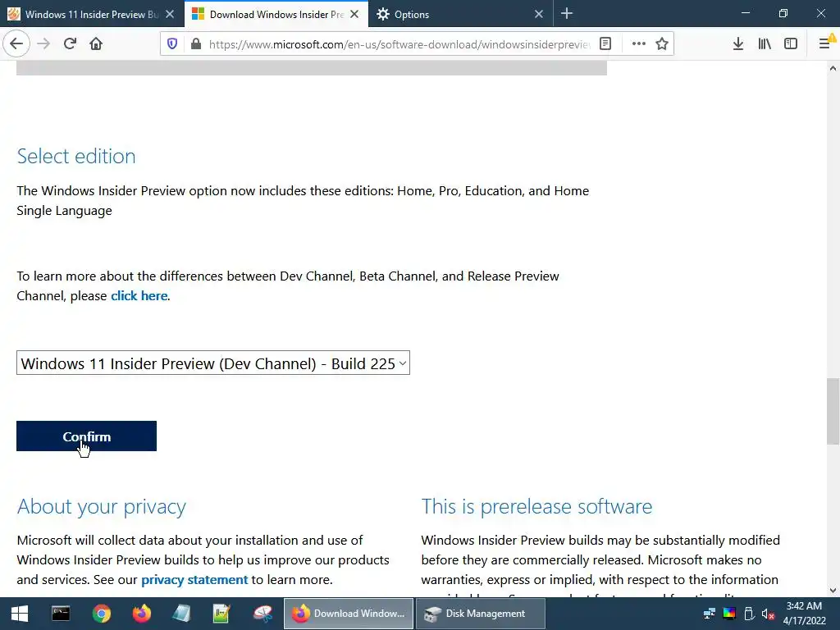This screenshot has height=630, width=840.
Task: Click the scrollbar up arrow
Action: pyautogui.click(x=833, y=68)
